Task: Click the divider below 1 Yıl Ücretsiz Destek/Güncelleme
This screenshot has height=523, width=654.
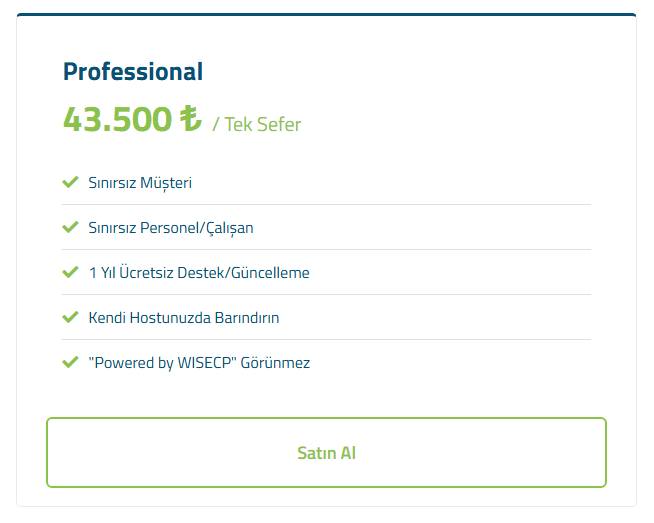Action: [326, 294]
